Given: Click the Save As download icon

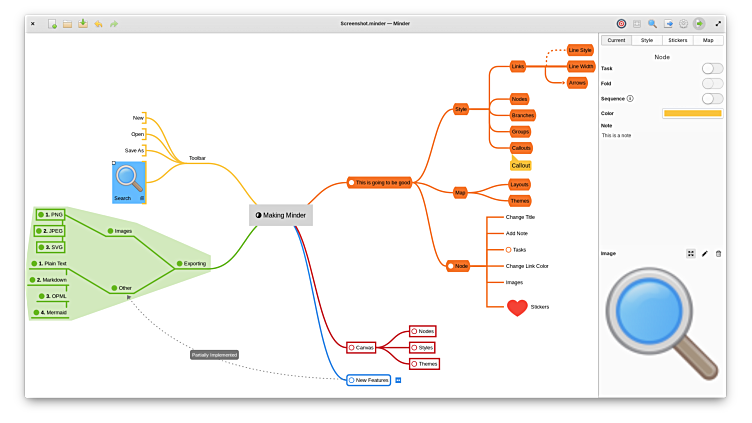Looking at the screenshot, I should click(x=83, y=23).
